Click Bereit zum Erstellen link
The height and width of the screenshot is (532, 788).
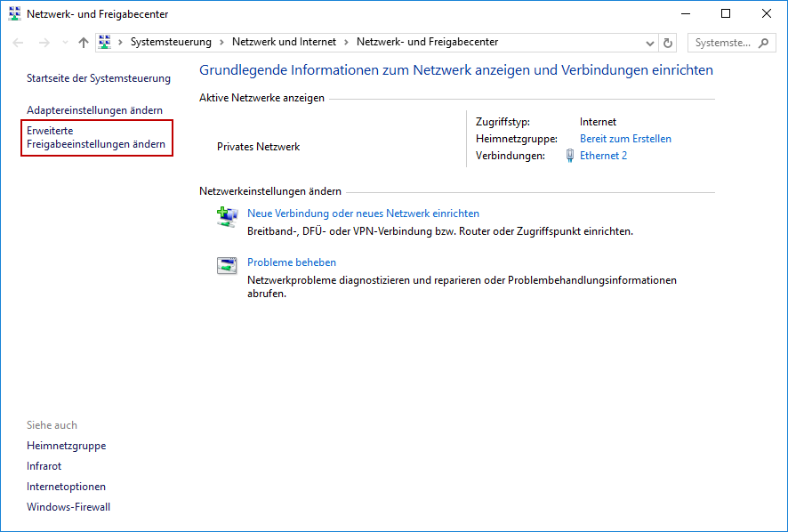[625, 139]
